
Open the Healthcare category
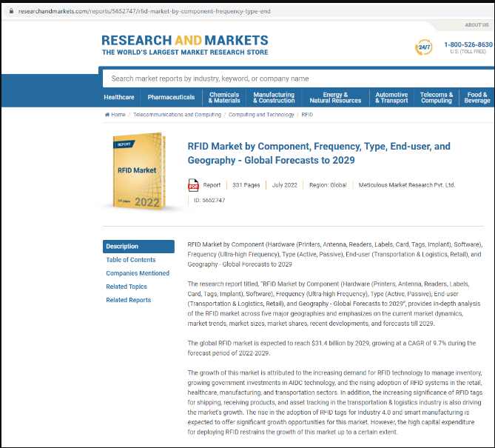(119, 97)
